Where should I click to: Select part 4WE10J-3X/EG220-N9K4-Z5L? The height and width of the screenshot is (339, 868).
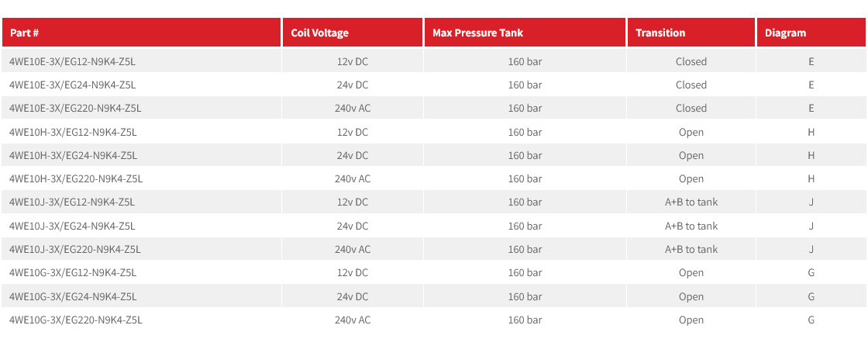[75, 249]
